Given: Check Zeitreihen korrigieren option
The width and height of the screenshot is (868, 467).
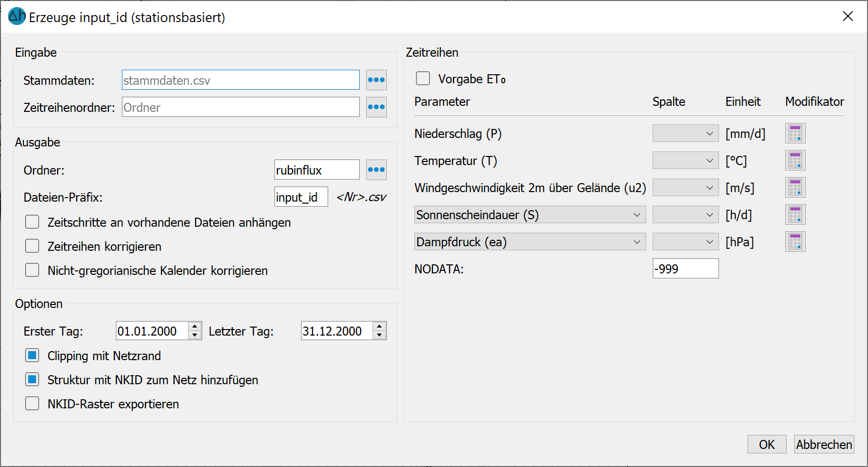Looking at the screenshot, I should tap(32, 246).
